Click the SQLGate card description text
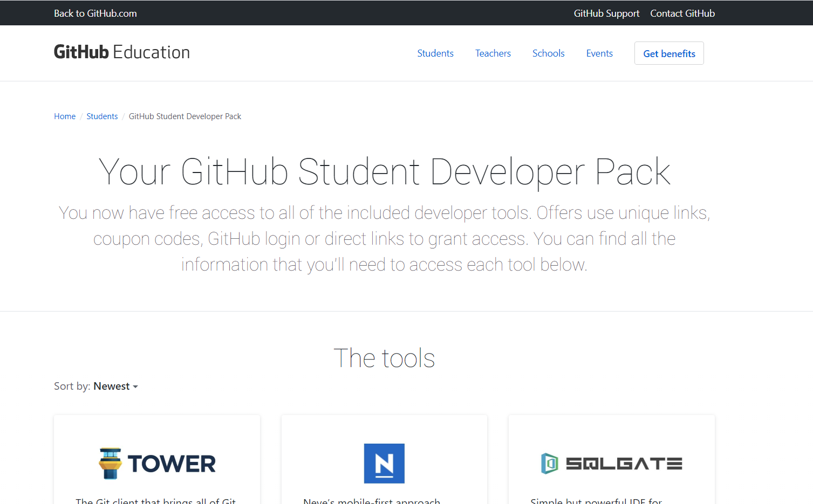813x504 pixels. coord(596,501)
